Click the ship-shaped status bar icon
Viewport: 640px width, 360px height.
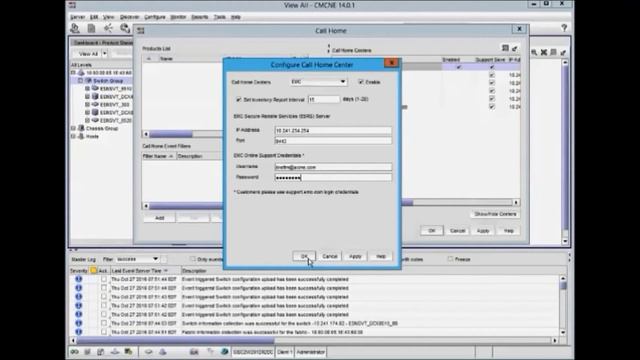(115, 351)
